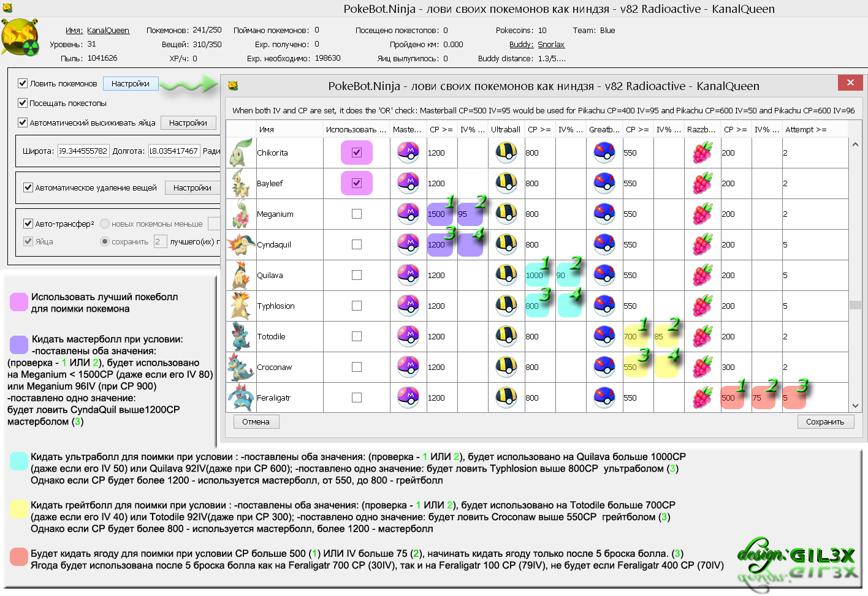Check the use-best-ball checkbox for Typhlosion
This screenshot has width=868, height=596.
(357, 306)
